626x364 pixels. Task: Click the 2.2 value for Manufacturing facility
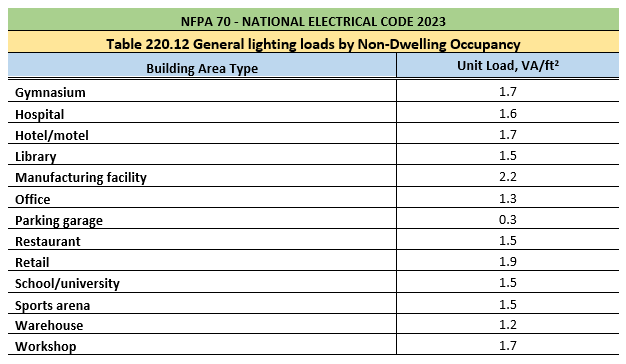click(508, 176)
